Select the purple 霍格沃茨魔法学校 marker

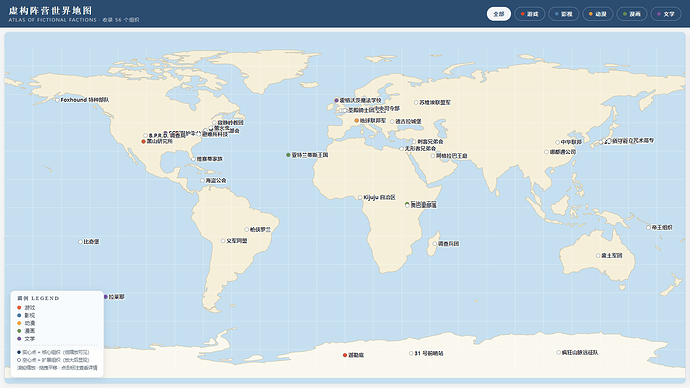(x=336, y=100)
